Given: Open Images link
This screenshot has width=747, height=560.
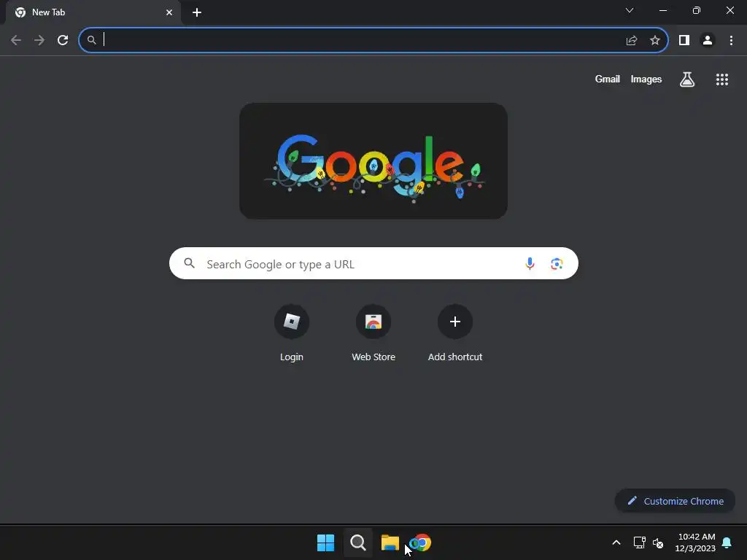Looking at the screenshot, I should pyautogui.click(x=646, y=79).
